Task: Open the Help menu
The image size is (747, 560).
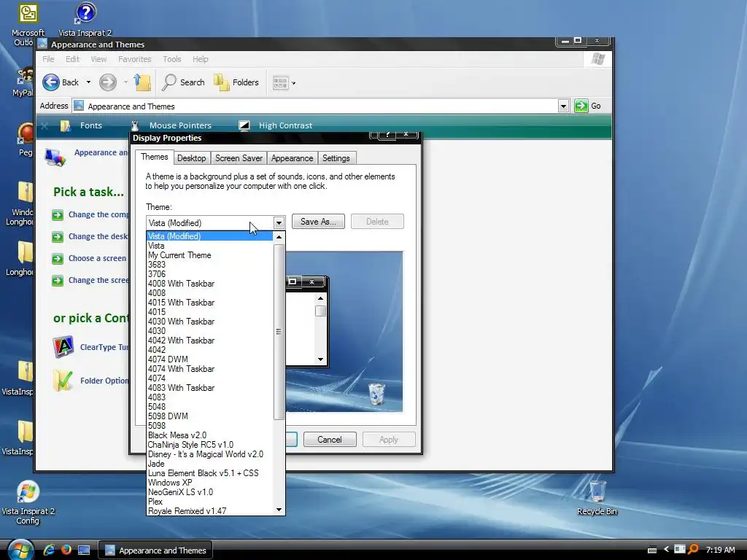Action: (x=200, y=59)
